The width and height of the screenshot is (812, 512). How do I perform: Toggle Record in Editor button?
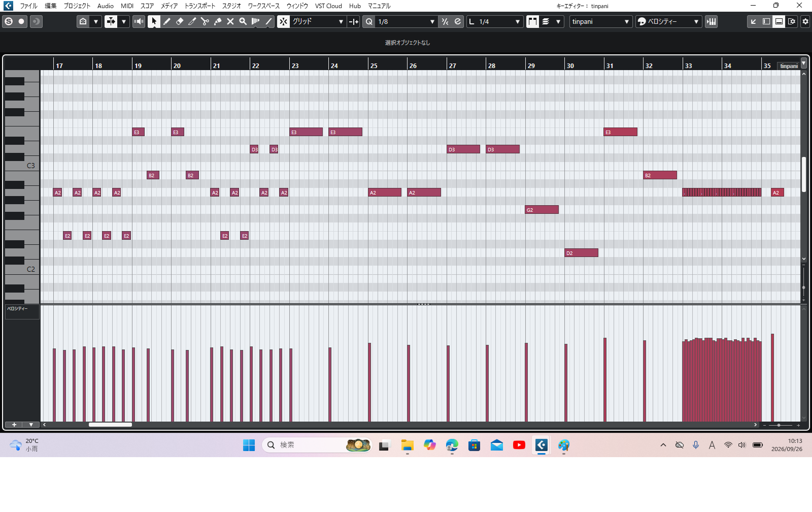[x=21, y=21]
